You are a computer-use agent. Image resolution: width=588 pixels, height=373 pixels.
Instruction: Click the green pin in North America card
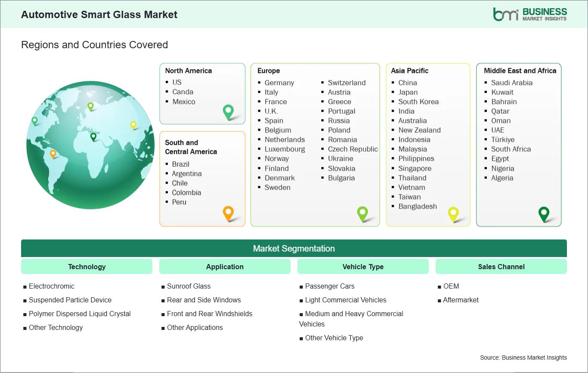(228, 112)
